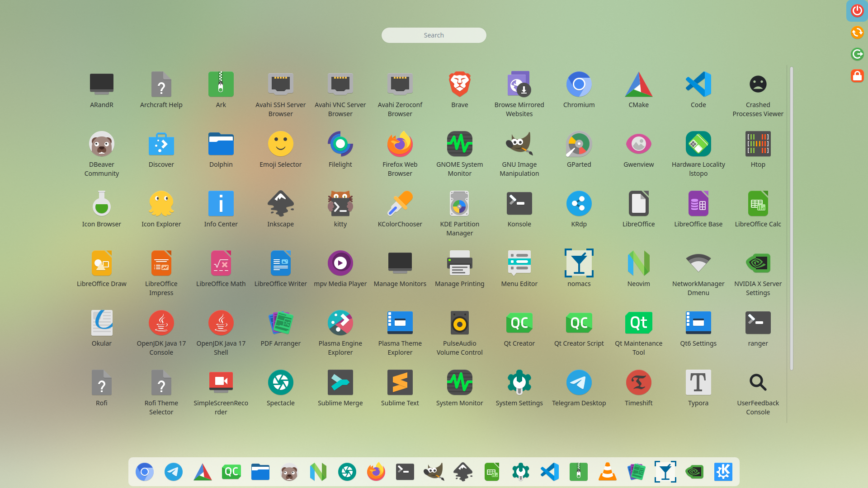
Task: Open the ARandR application
Action: (101, 90)
